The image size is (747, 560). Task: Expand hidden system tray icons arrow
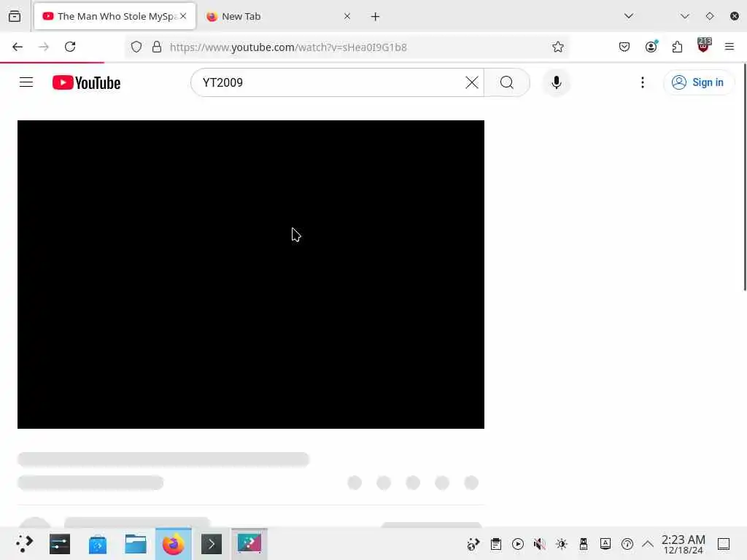point(648,544)
